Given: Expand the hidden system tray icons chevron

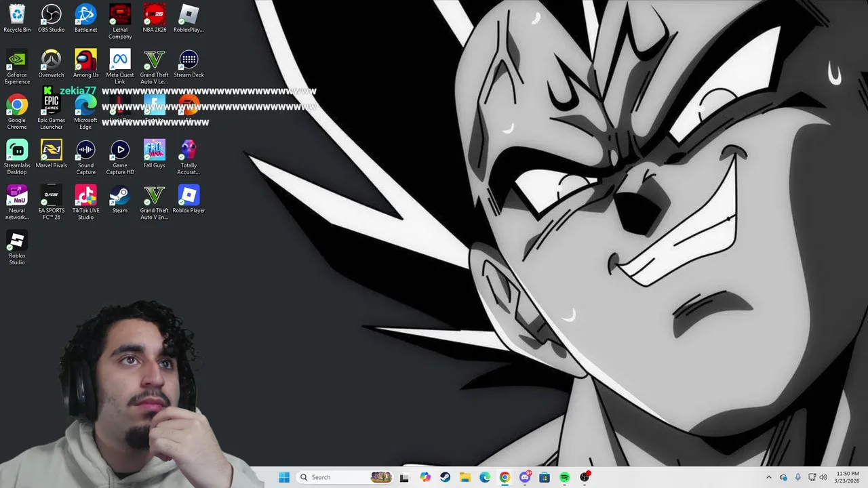Looking at the screenshot, I should coord(768,477).
